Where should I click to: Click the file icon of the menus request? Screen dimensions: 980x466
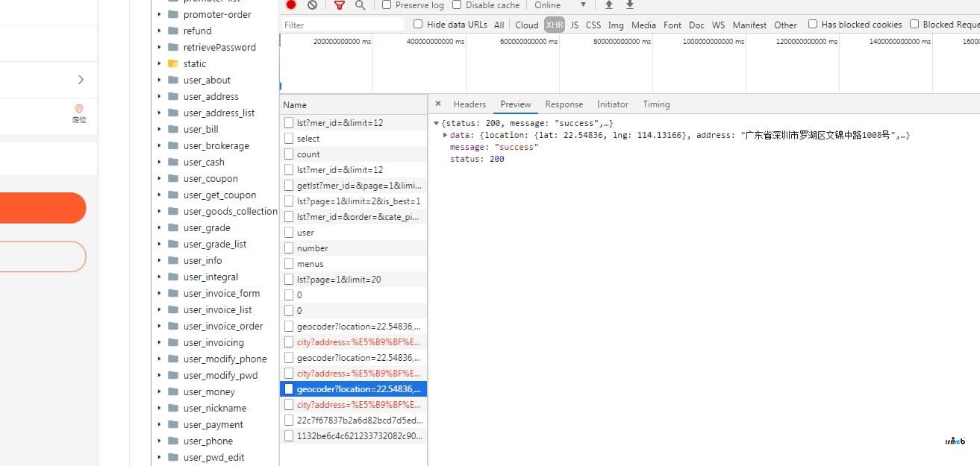(289, 263)
